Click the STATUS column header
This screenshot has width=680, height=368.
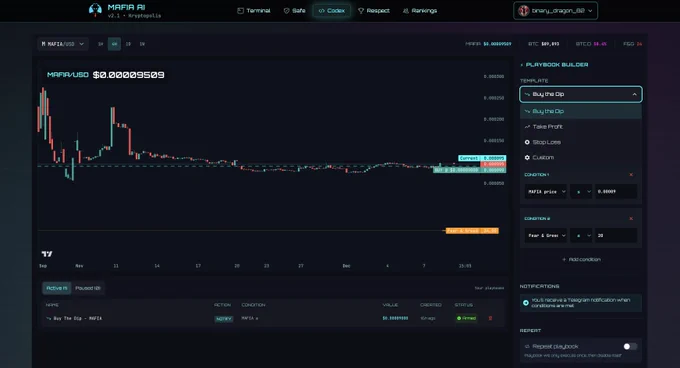tap(464, 305)
